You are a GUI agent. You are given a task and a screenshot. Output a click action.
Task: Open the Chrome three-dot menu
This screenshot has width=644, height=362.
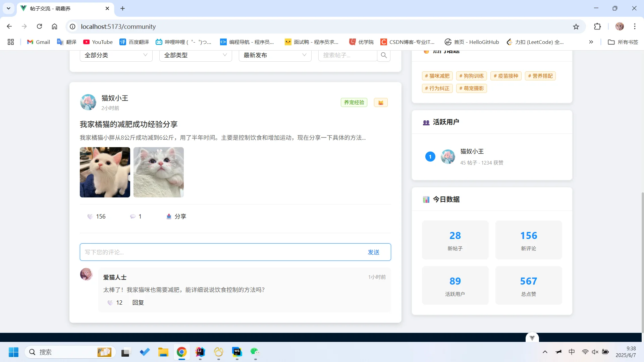pos(635,26)
